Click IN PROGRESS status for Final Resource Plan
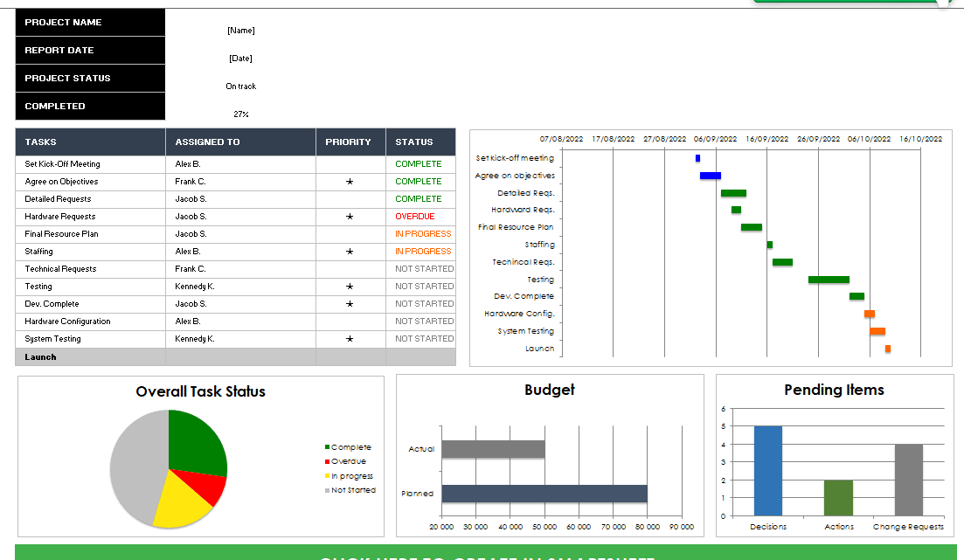This screenshot has width=964, height=560. (x=423, y=234)
